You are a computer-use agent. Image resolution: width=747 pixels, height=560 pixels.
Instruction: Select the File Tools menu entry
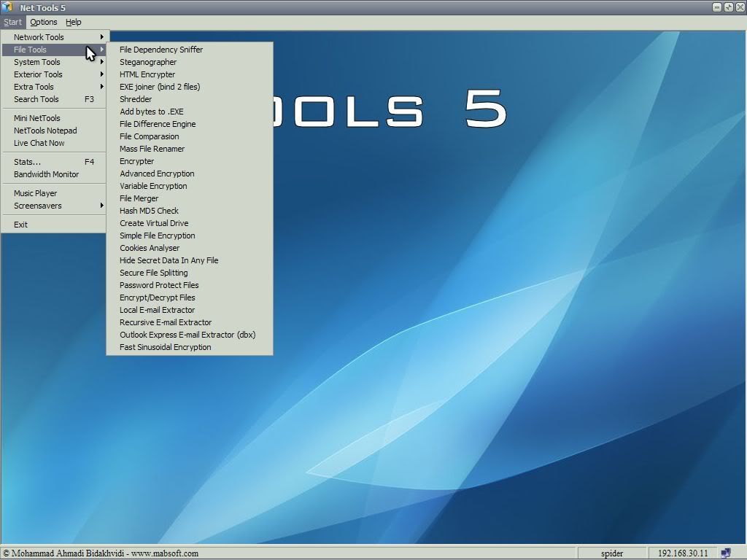(x=54, y=50)
